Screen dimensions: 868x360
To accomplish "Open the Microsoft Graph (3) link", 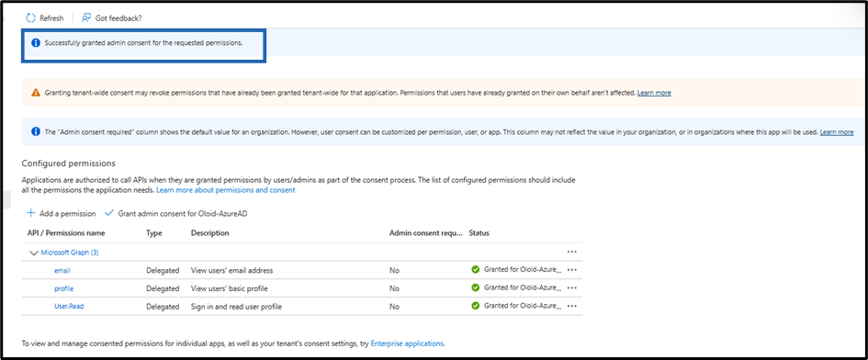I will [70, 253].
